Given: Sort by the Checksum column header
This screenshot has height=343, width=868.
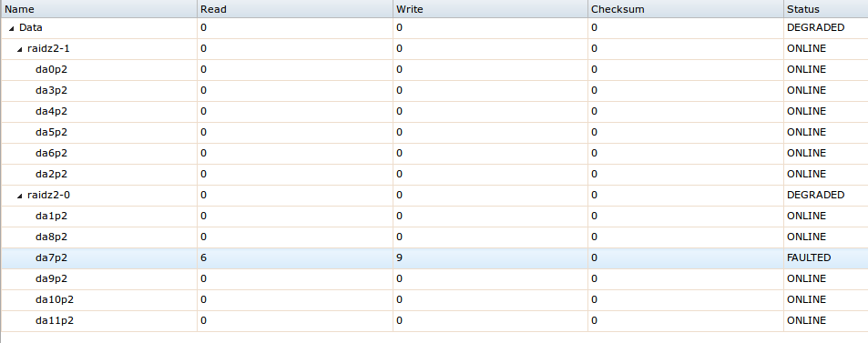Looking at the screenshot, I should click(x=686, y=9).
